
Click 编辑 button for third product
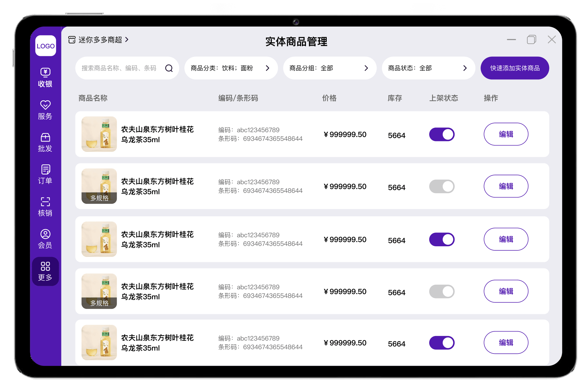(506, 239)
